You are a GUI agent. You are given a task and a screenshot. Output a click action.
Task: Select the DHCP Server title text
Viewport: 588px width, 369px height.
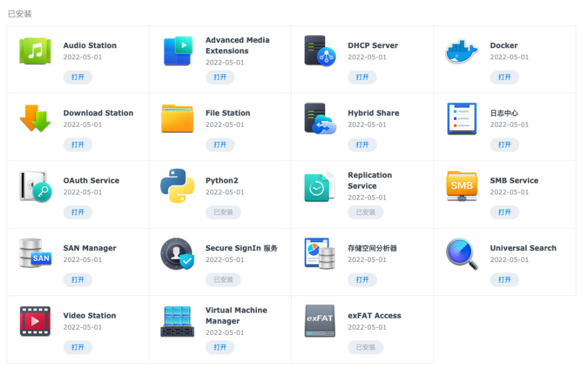click(x=373, y=45)
